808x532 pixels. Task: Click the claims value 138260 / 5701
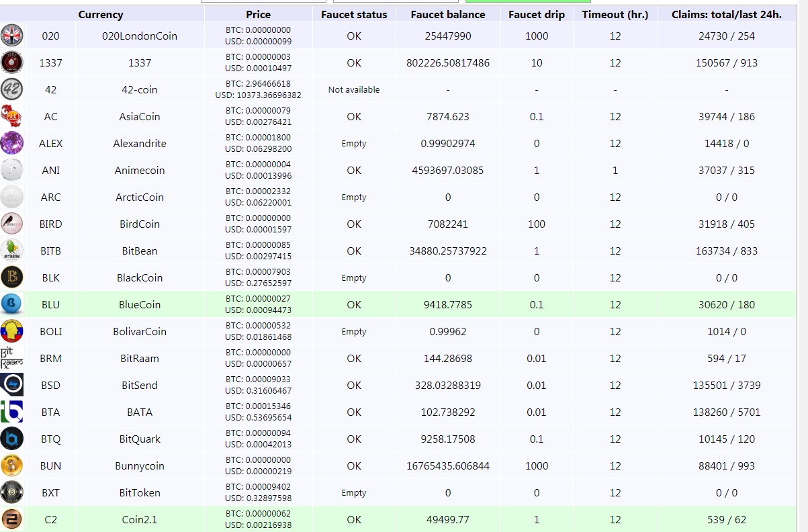727,412
